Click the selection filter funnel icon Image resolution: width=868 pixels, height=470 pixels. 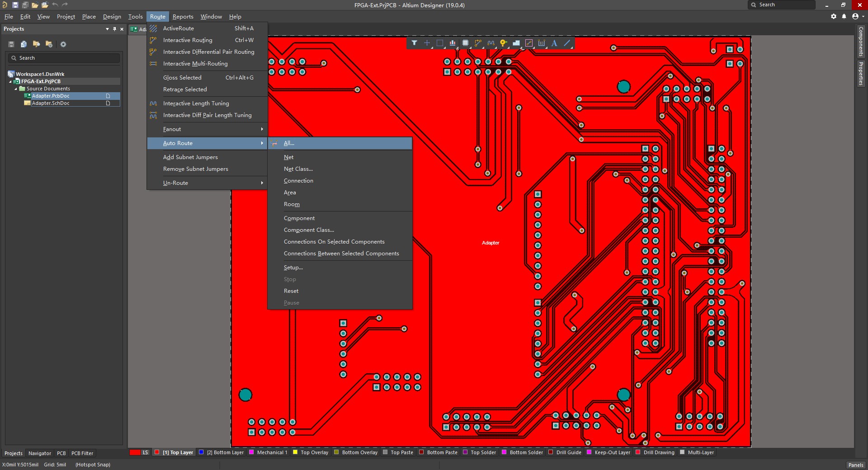point(414,43)
